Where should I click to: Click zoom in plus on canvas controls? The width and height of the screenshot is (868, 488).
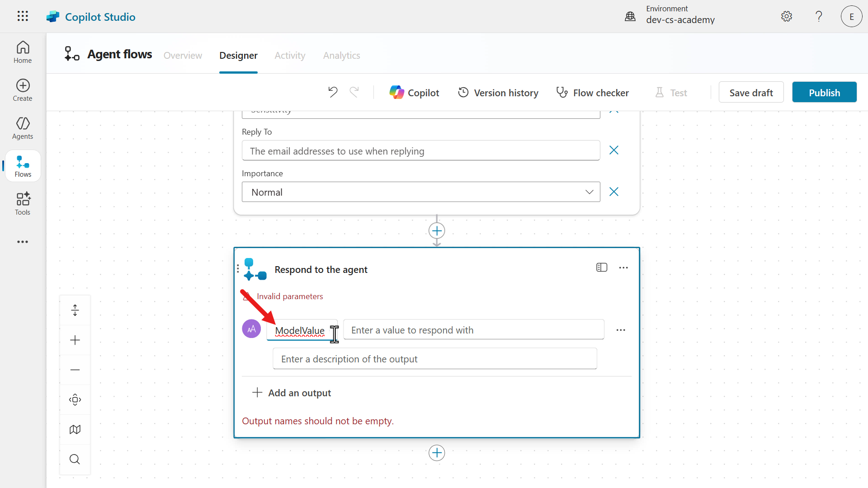pyautogui.click(x=75, y=340)
